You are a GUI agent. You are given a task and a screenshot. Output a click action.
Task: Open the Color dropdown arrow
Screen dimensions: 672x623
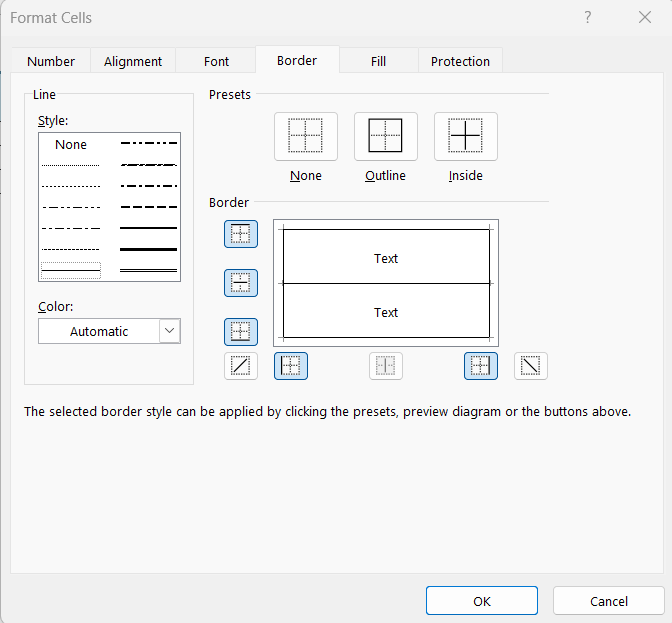pos(170,331)
